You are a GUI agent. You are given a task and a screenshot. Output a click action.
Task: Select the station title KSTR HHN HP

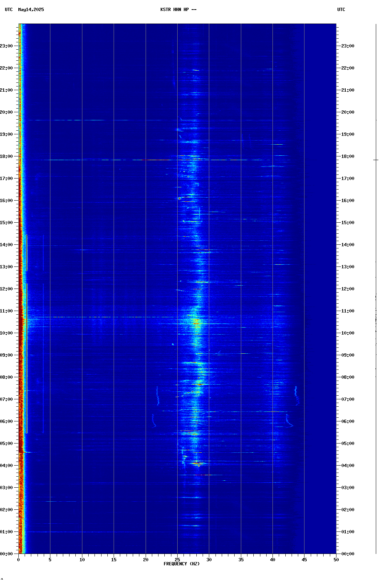click(x=175, y=10)
